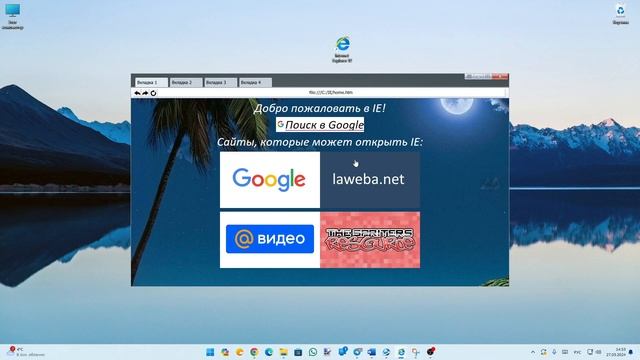Open Microsoft Edge from the taskbar
Screen dimensions: 640x360
pos(269,352)
